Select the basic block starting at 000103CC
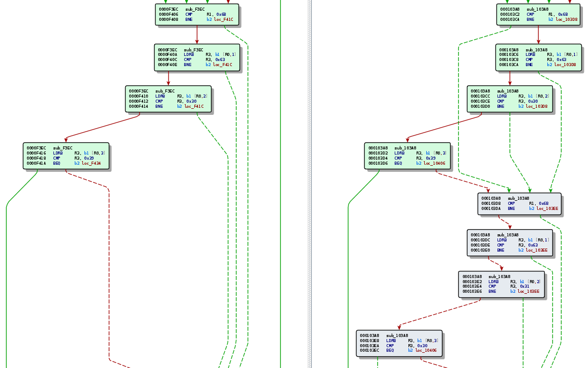 pyautogui.click(x=509, y=99)
